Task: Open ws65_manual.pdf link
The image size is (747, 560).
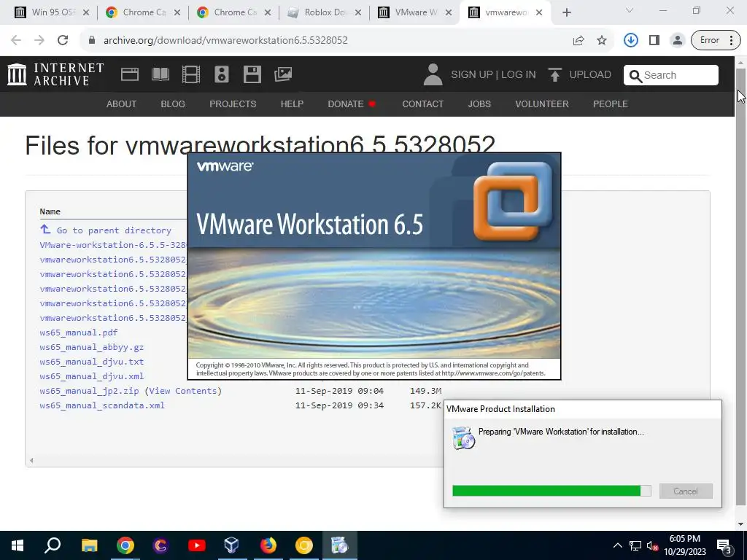Action: click(79, 332)
